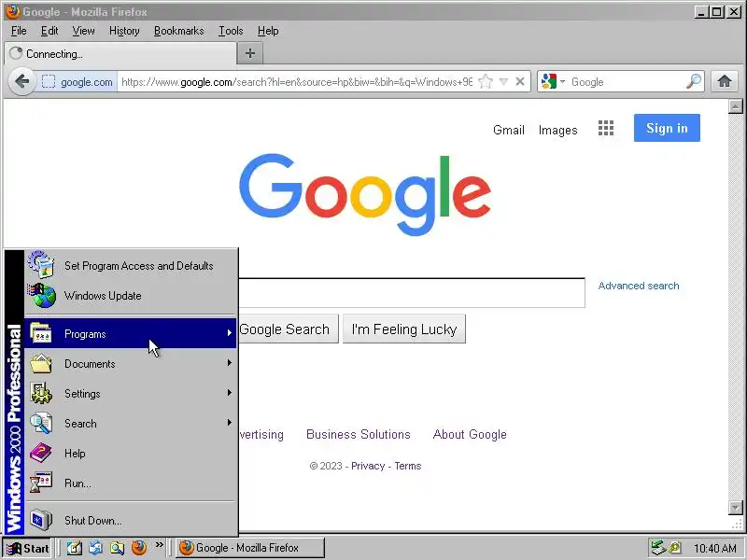Open the About Google link

tap(470, 434)
